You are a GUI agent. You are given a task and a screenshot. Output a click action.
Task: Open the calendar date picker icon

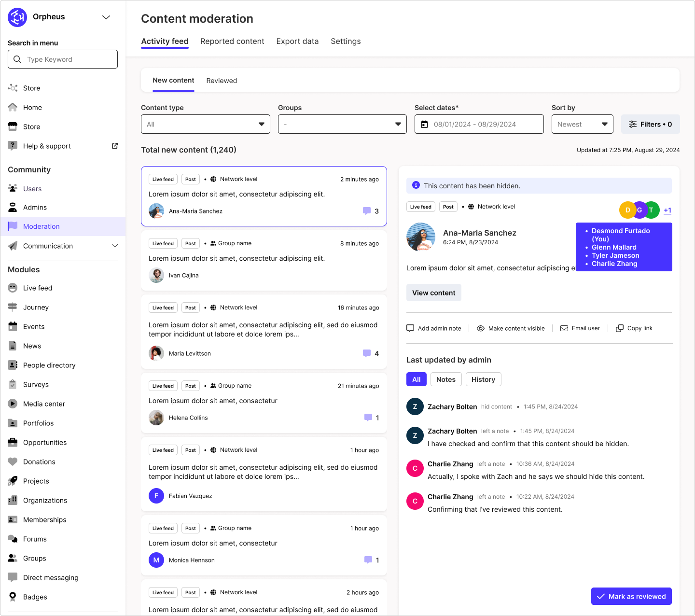click(424, 124)
